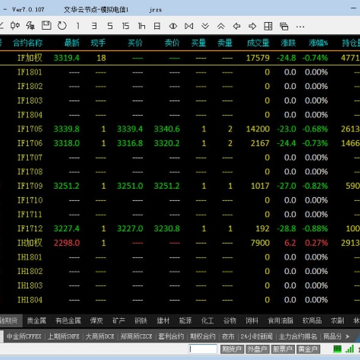
Task: Select the IH加权 contract row
Action: pos(180,243)
